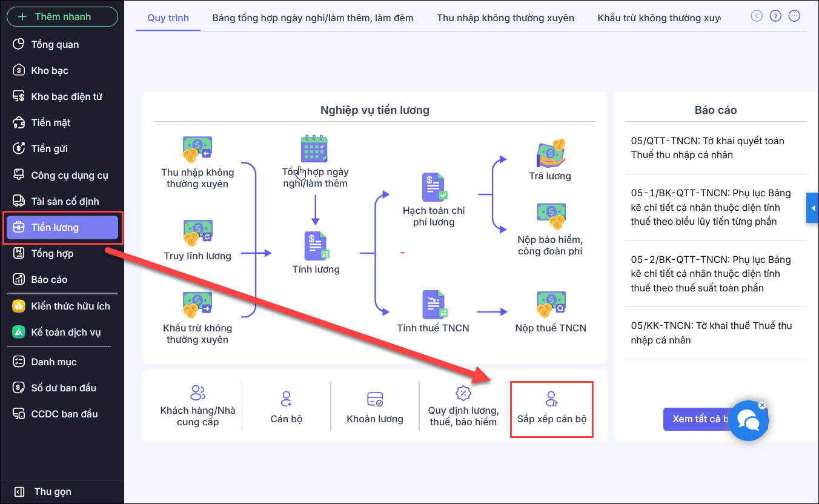Screen dimensions: 819x504
Task: Click the Công cụ dụng cụ sidebar icon
Action: (x=19, y=175)
